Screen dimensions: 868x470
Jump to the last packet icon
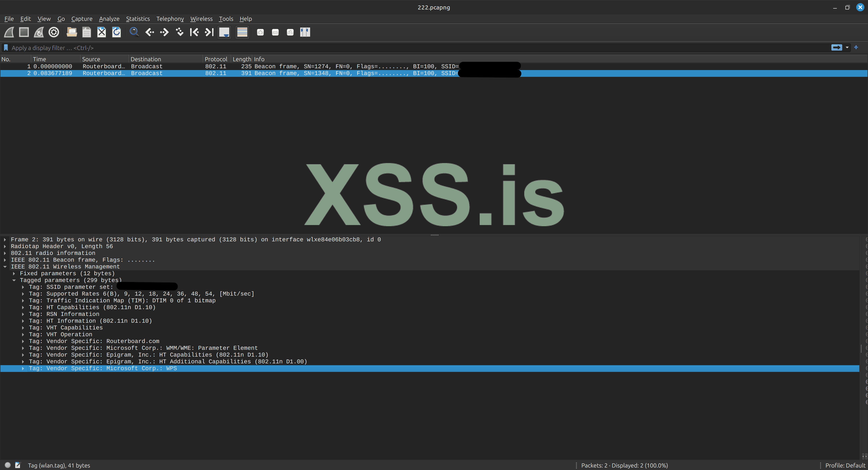209,32
